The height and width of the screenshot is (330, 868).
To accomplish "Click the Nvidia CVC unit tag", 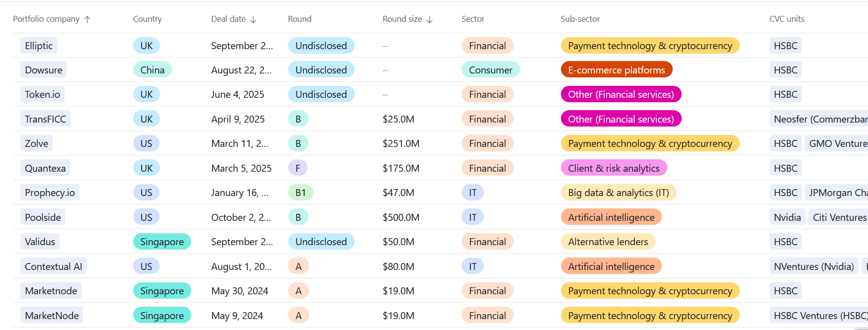I will tap(787, 217).
